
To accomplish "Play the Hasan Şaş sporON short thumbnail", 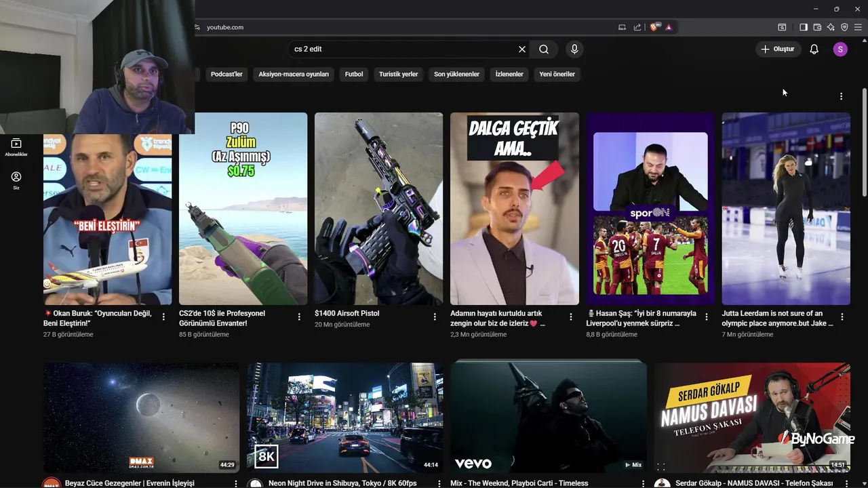I will point(650,209).
